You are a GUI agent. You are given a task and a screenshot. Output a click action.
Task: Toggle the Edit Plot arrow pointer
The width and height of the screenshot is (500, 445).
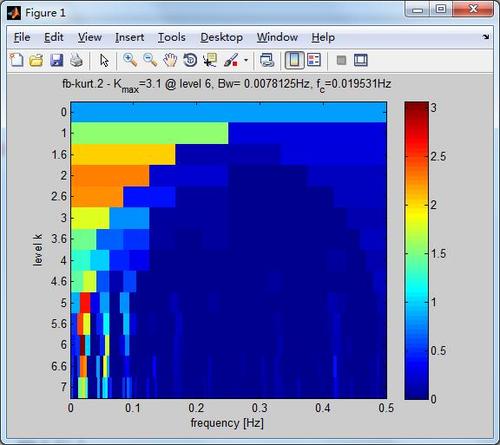pyautogui.click(x=104, y=60)
